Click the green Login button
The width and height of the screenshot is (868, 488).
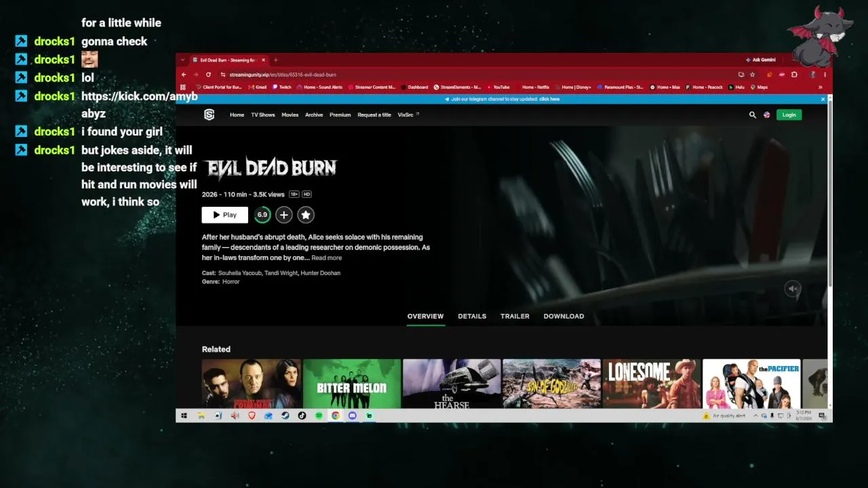(x=789, y=115)
